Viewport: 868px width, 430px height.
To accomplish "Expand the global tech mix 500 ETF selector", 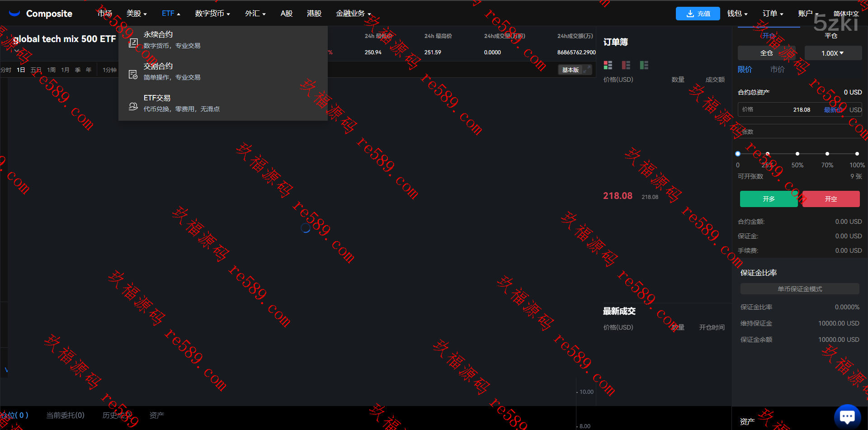I will point(17,51).
